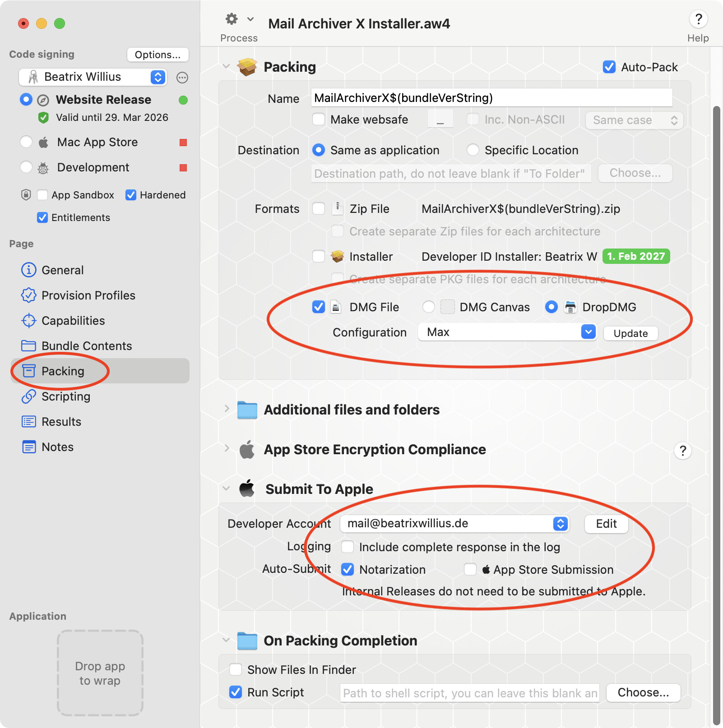Click the Mac App Store apple icon
Image resolution: width=723 pixels, height=728 pixels.
[x=43, y=143]
